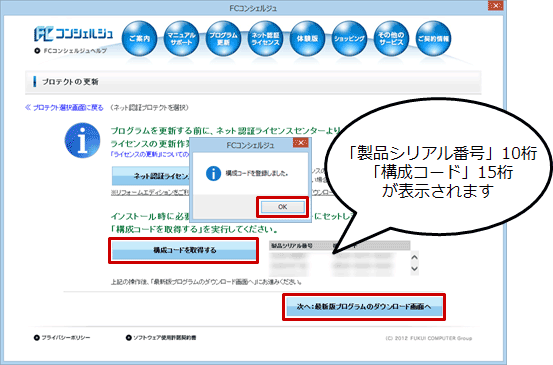Go to ネット認証ライセンス bubble icon
The image size is (553, 365).
coord(265,38)
